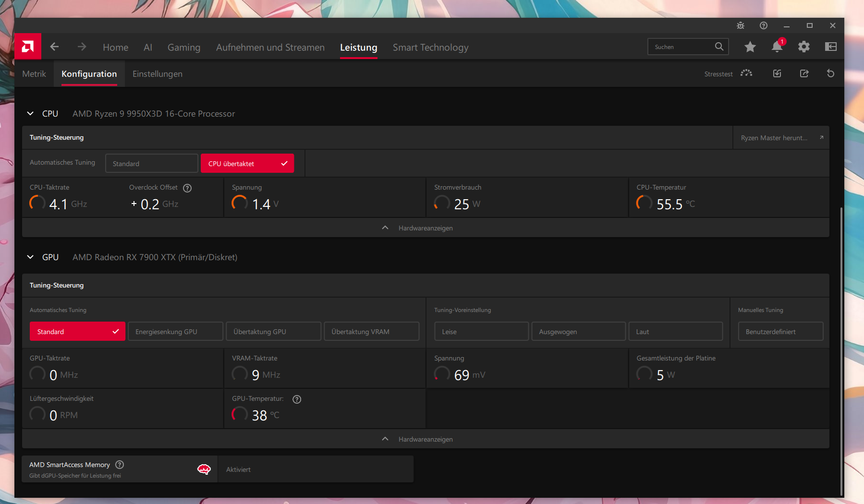Image resolution: width=864 pixels, height=504 pixels.
Task: Go forward with the right arrow
Action: (82, 47)
